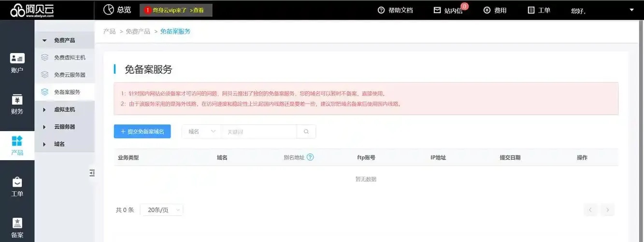Screen dimensions: 644x242
Task: Click the yen icon beside 费用
Action: 487,10
